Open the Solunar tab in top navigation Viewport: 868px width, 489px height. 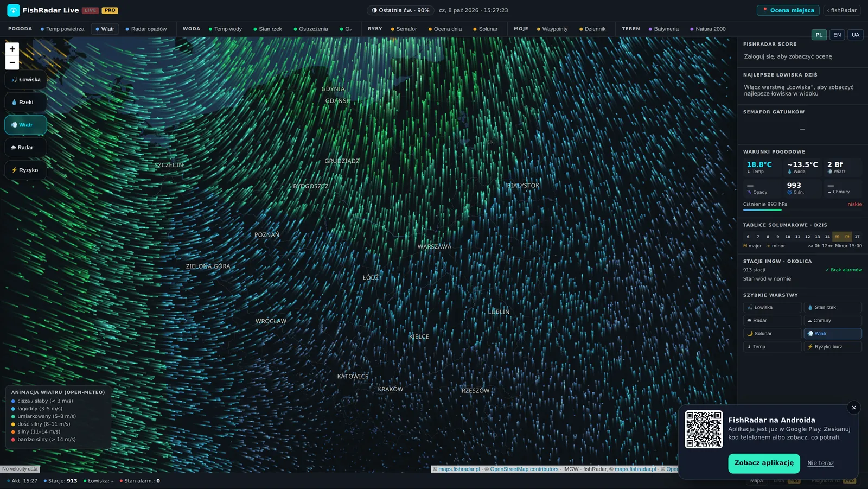[485, 29]
